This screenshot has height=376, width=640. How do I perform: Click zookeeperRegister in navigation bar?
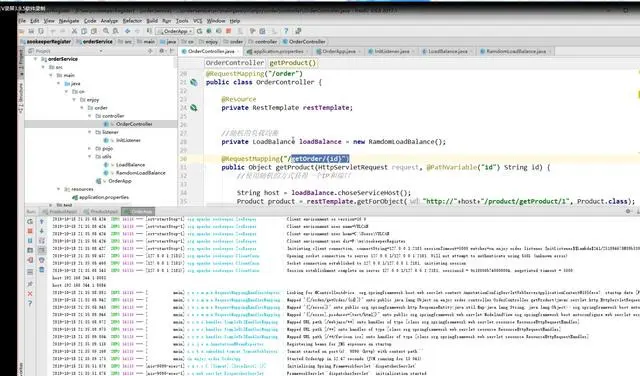point(46,42)
